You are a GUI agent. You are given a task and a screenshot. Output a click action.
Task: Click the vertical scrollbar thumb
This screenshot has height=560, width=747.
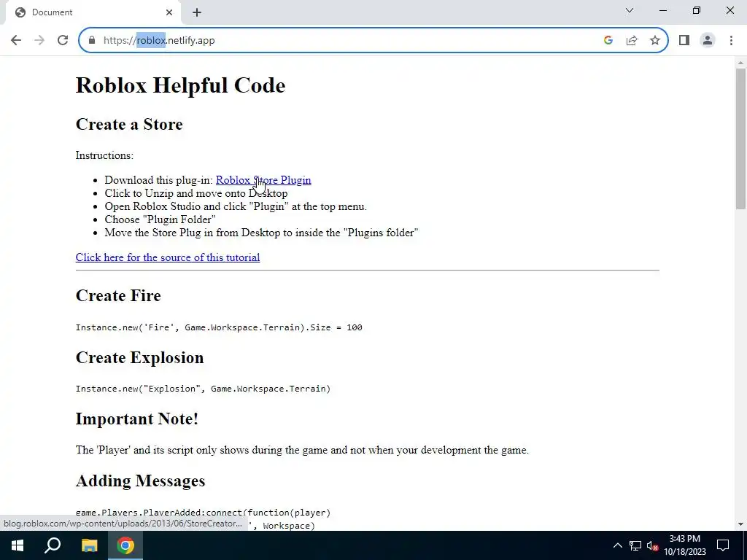740,138
